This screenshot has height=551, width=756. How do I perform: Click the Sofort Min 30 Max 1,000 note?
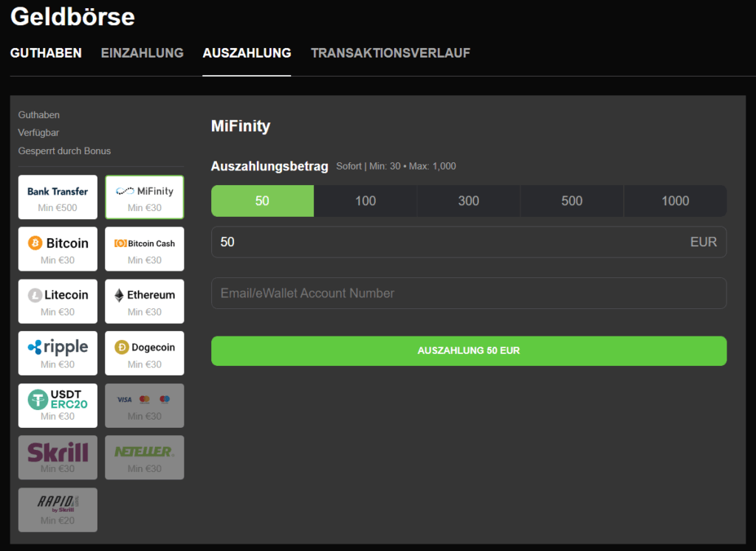pos(396,166)
